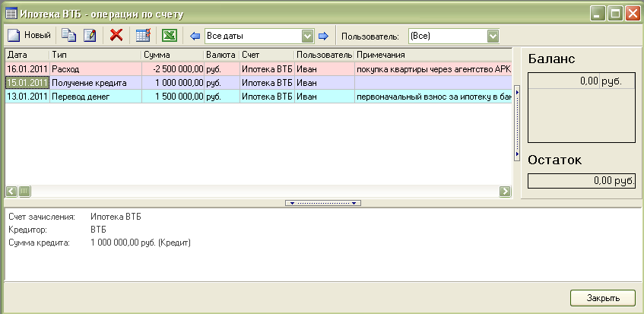Collapse the balance panel via vertical splitter handle

(x=517, y=122)
